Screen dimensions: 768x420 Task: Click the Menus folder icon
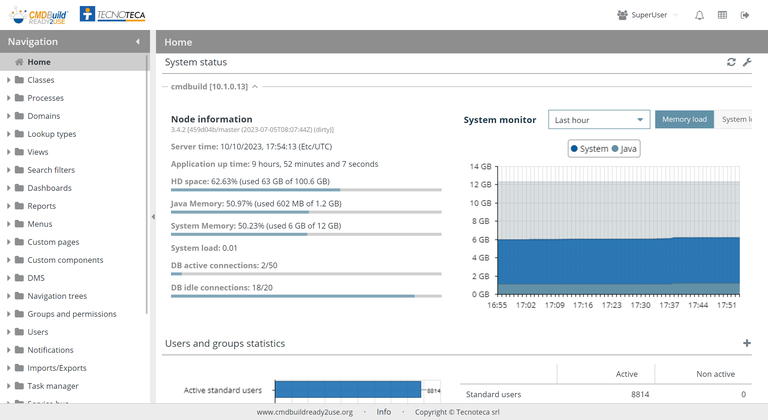[x=19, y=224]
